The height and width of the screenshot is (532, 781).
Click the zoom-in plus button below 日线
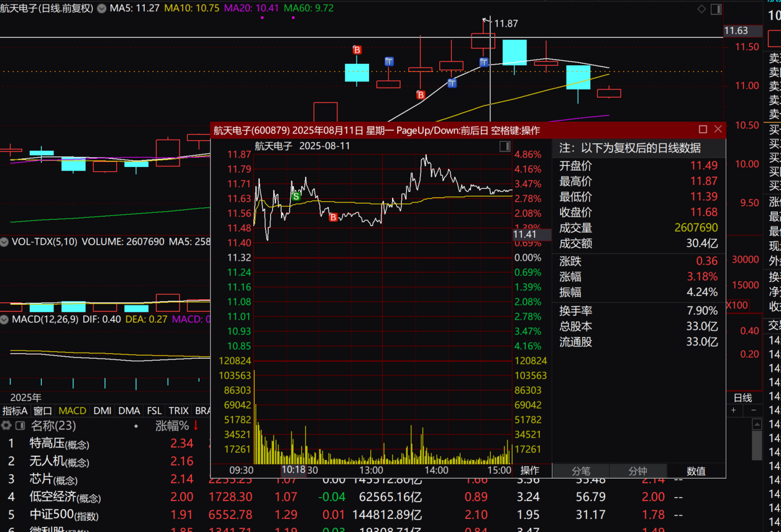734,410
